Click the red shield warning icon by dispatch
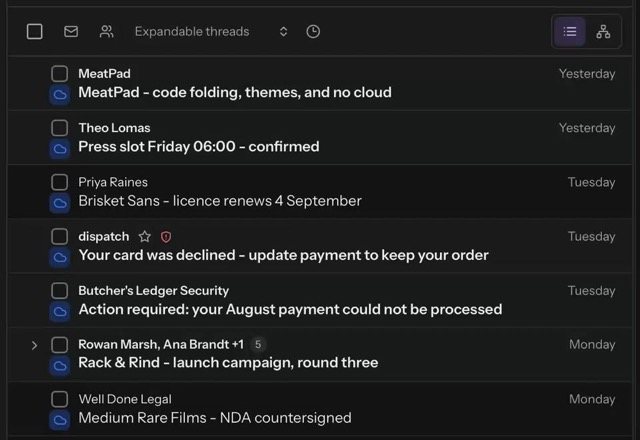 coord(166,237)
